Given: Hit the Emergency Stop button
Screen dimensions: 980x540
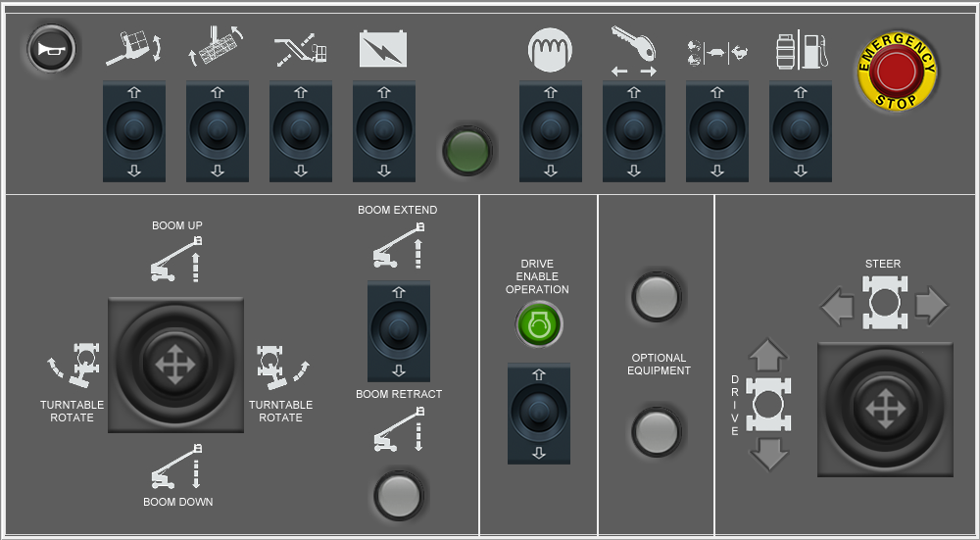Looking at the screenshot, I should pos(897,72).
